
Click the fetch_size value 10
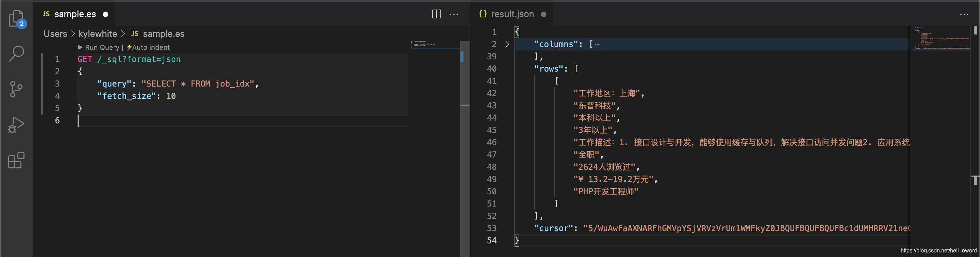[x=171, y=96]
